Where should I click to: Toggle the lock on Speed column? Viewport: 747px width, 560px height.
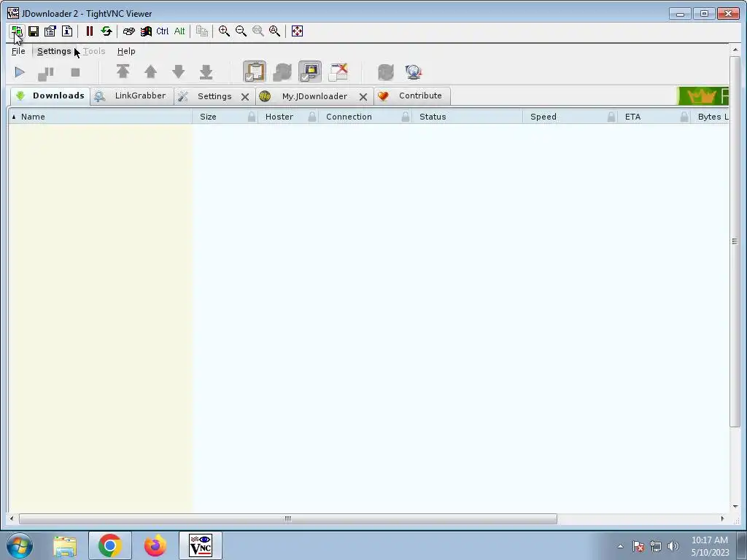611,117
